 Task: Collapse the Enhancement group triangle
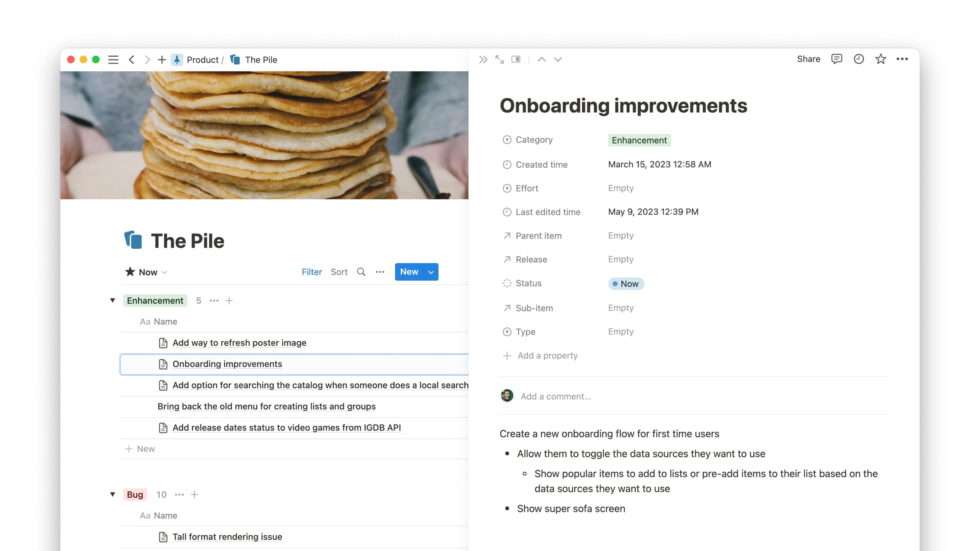pyautogui.click(x=113, y=300)
